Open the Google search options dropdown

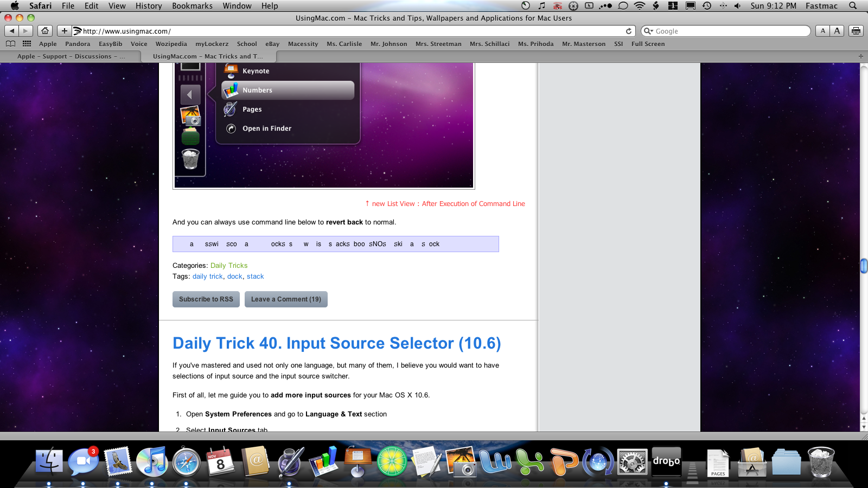648,31
